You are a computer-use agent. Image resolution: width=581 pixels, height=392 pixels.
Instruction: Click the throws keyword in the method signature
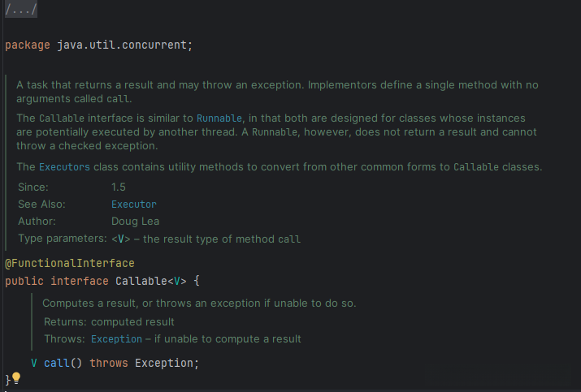tap(109, 363)
